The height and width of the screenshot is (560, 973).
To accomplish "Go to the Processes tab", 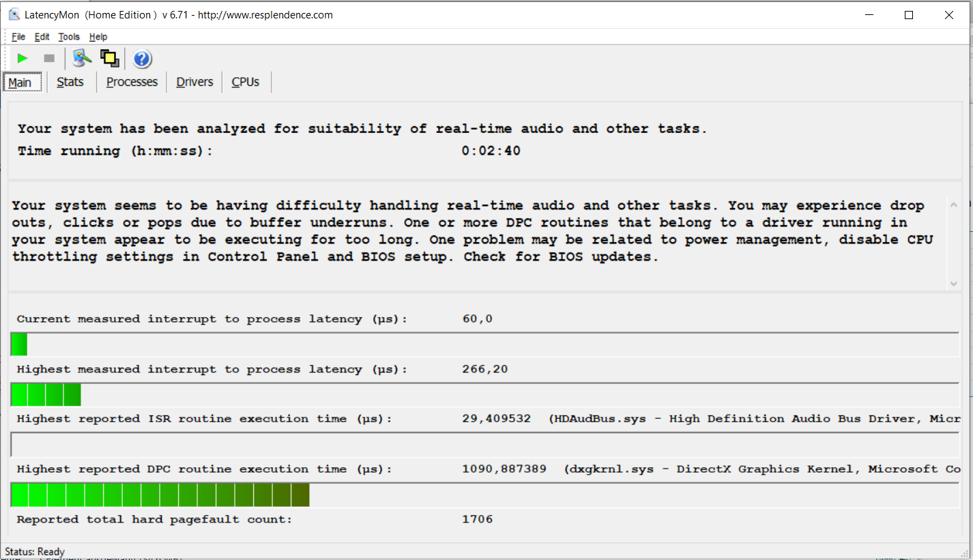I will click(x=132, y=82).
